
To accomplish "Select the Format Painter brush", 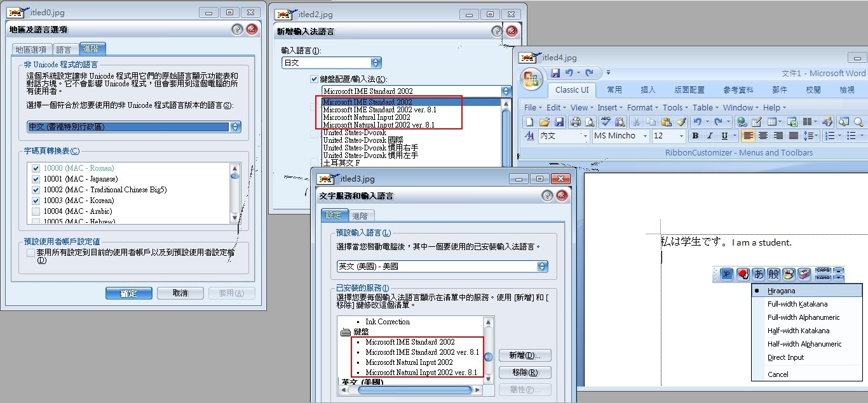I will tap(682, 122).
